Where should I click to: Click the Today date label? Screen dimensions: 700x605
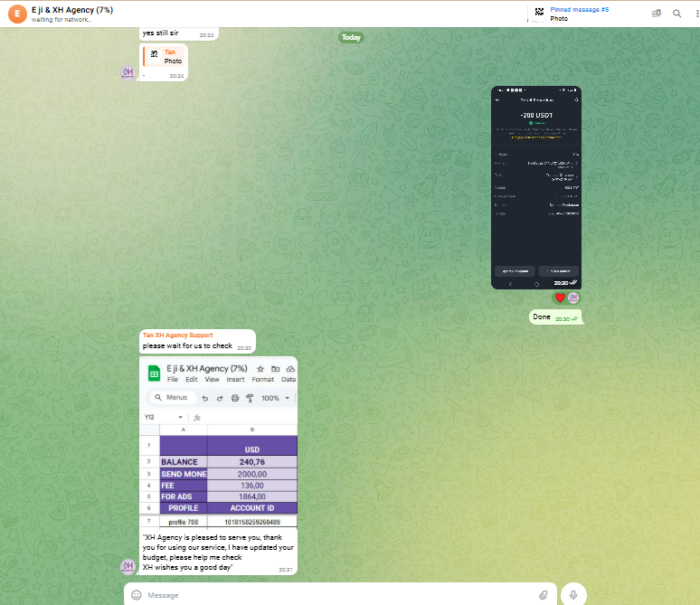(x=351, y=37)
